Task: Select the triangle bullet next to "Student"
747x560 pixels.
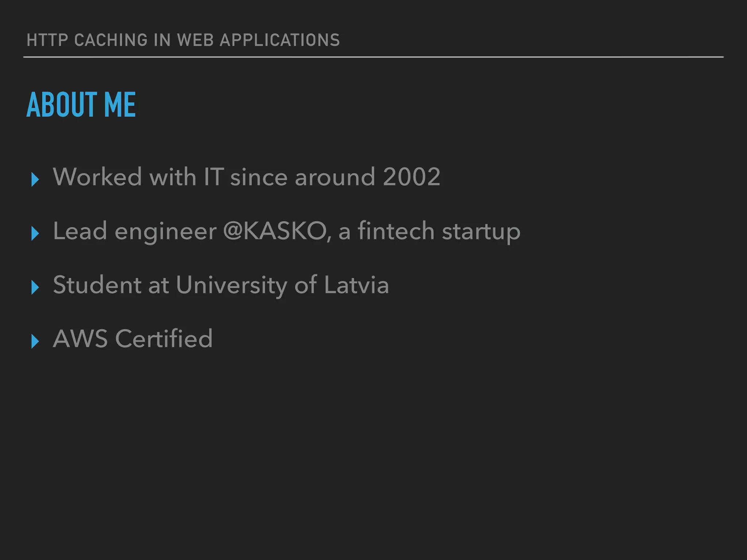Action: click(35, 287)
